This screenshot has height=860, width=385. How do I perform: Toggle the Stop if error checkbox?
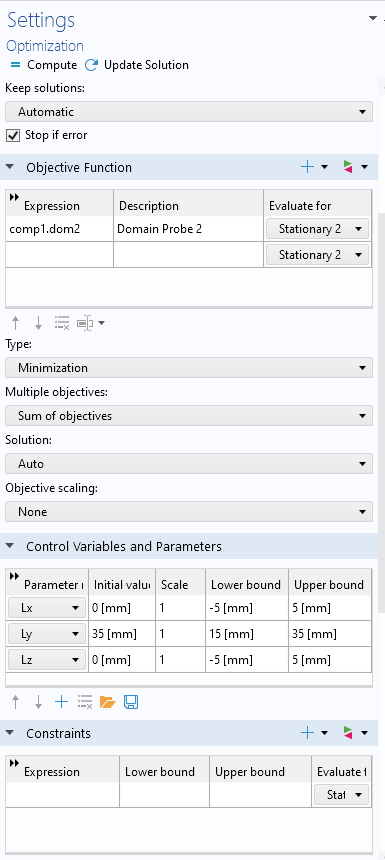click(x=13, y=135)
